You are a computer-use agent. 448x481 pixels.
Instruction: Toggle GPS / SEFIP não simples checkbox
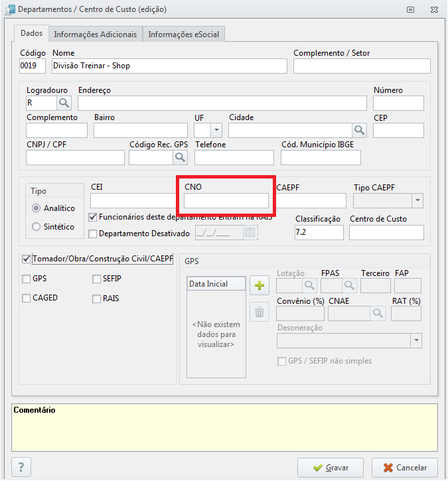281,361
